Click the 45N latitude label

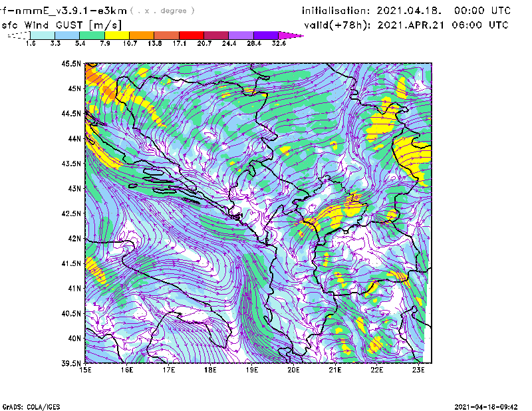(74, 88)
